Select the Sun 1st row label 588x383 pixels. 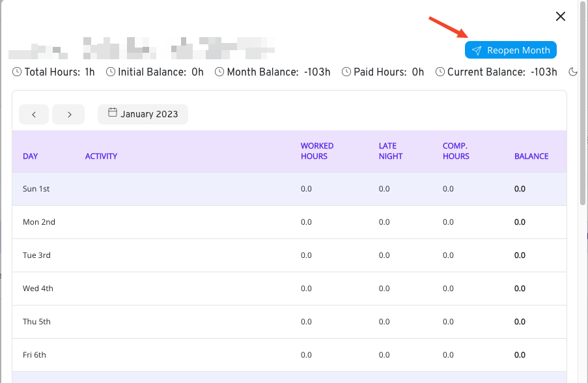pos(36,189)
